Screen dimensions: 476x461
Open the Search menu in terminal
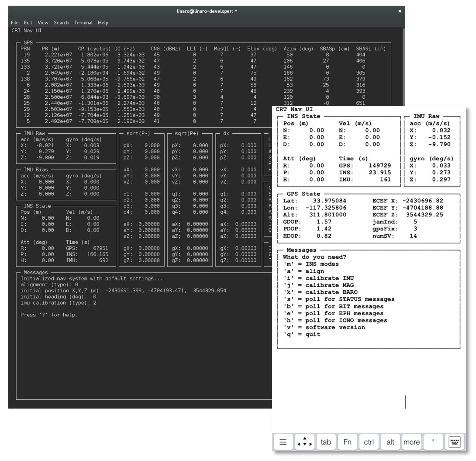tap(61, 22)
